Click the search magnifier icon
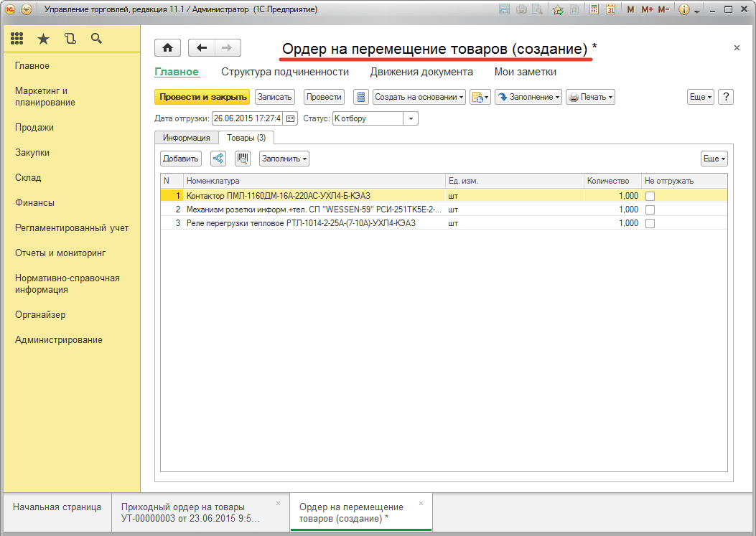Screen dimensions: 756x536 96,39
